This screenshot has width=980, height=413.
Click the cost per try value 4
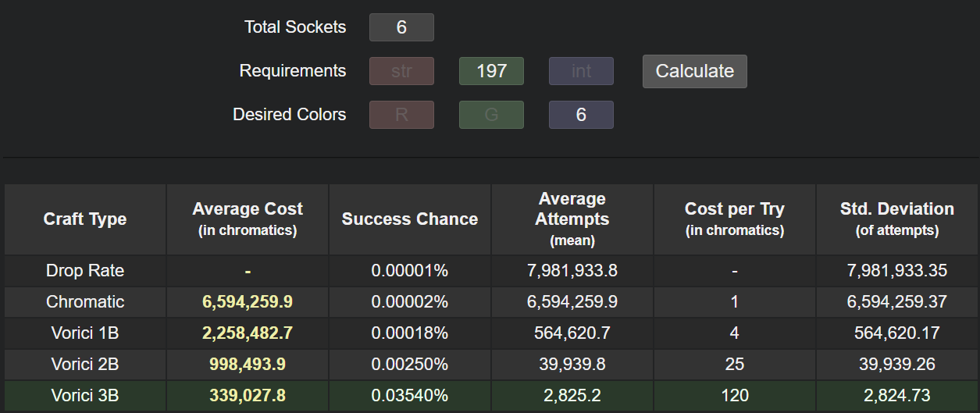[x=735, y=333]
